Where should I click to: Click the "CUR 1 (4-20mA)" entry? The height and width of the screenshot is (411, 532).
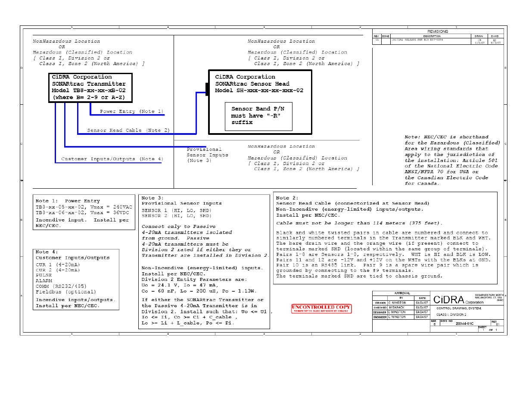(58, 265)
